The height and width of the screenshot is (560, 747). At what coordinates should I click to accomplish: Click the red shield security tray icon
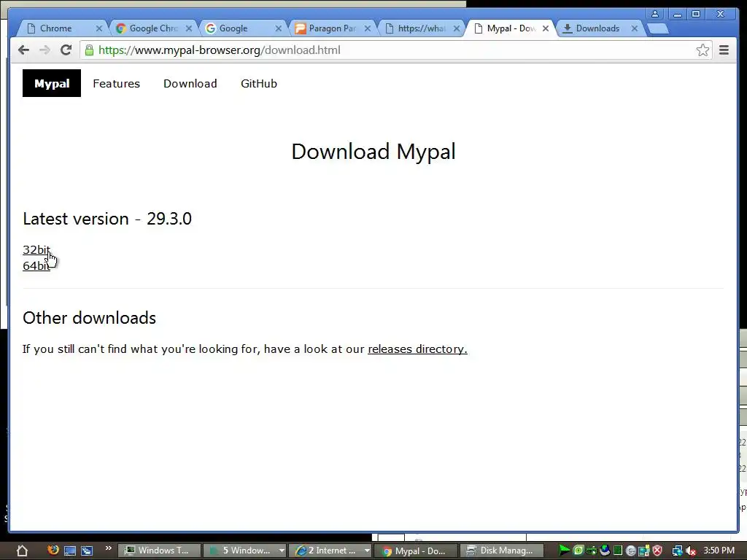pyautogui.click(x=657, y=551)
